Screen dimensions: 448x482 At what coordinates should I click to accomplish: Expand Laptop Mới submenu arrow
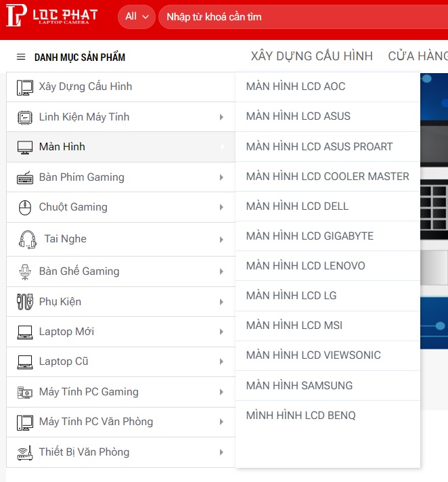click(221, 332)
